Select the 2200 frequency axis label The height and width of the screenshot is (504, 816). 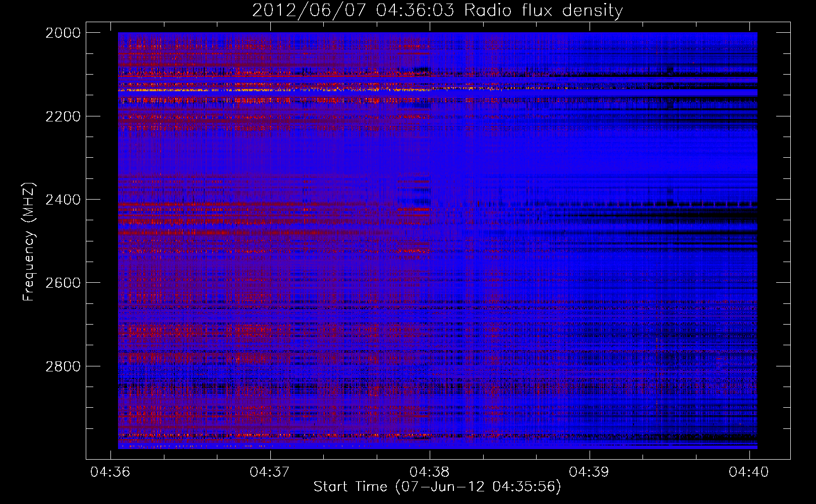(63, 116)
